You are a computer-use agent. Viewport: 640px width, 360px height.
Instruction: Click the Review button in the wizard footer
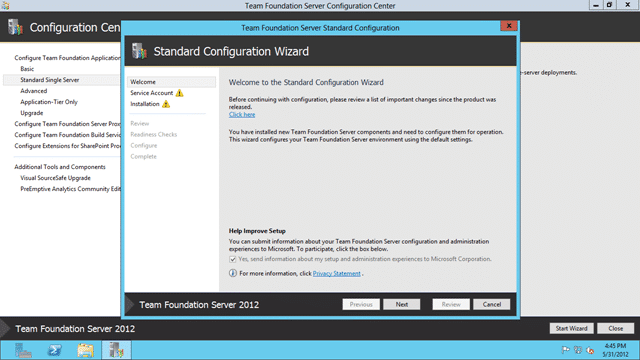coord(451,304)
